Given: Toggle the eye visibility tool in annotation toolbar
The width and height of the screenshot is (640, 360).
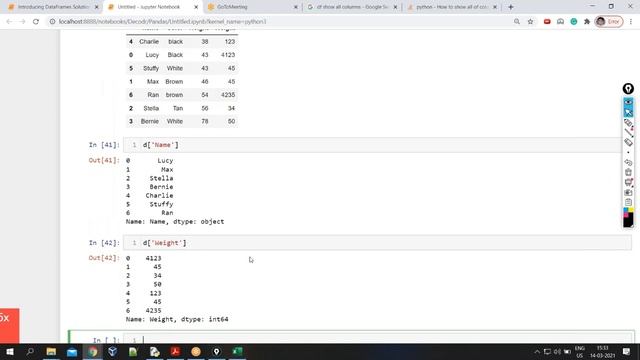Looking at the screenshot, I should tap(628, 102).
